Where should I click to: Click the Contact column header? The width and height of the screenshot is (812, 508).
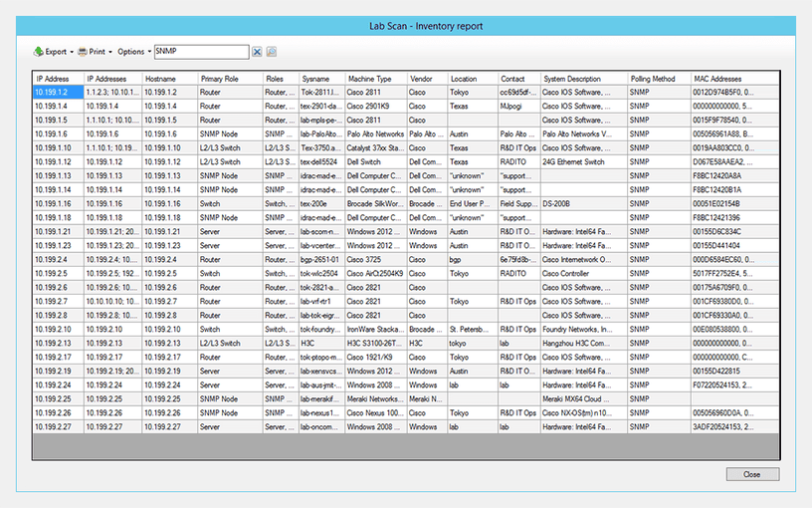(x=519, y=79)
